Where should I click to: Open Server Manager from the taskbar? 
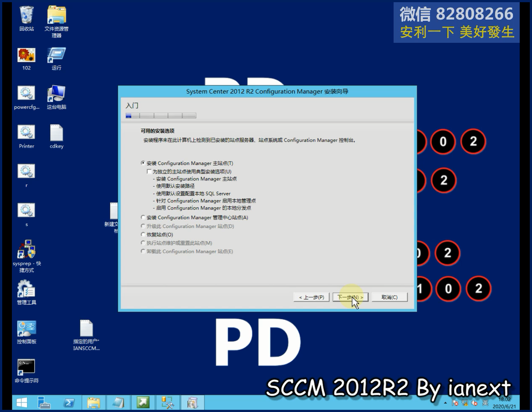pos(44,402)
